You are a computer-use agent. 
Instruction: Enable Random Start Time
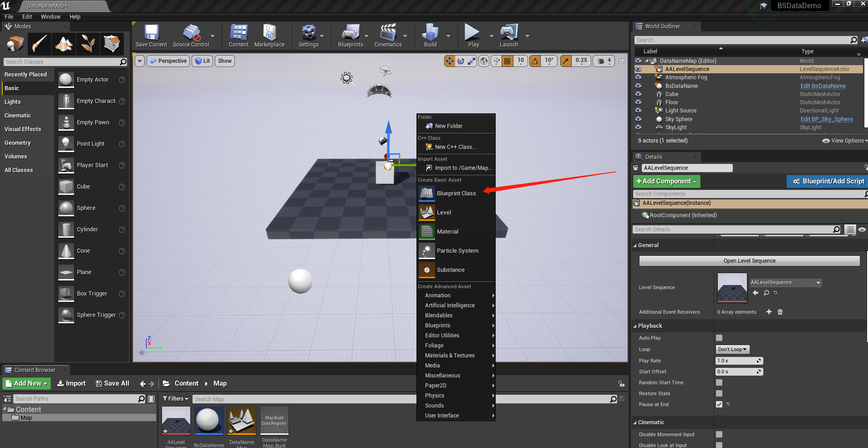click(719, 382)
